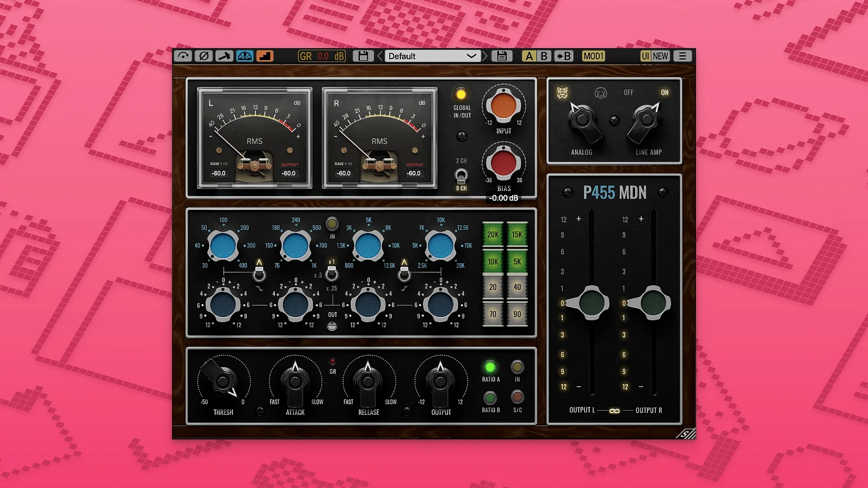Image resolution: width=868 pixels, height=488 pixels.
Task: Go to the previous preset arrow
Action: (380, 56)
